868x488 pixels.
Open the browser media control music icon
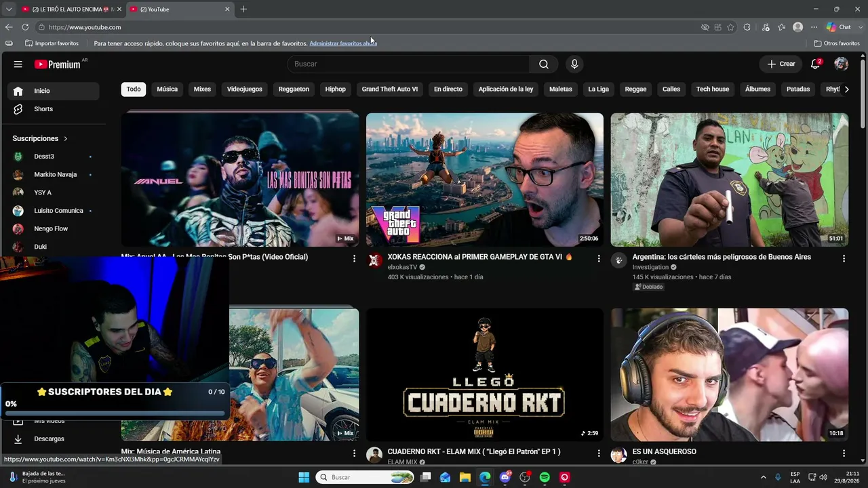[x=766, y=27]
